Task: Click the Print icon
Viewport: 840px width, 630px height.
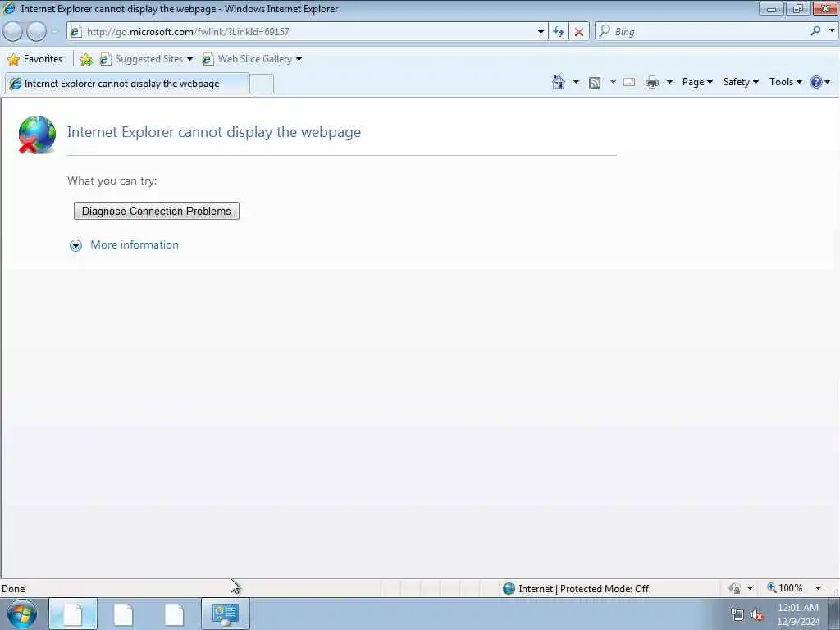Action: pos(652,82)
